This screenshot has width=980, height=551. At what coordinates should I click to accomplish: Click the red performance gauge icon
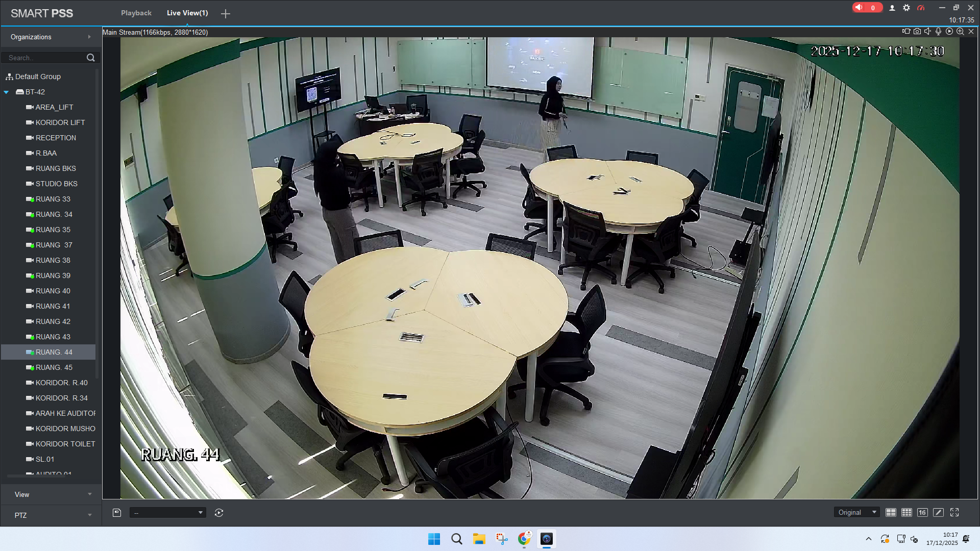[921, 8]
